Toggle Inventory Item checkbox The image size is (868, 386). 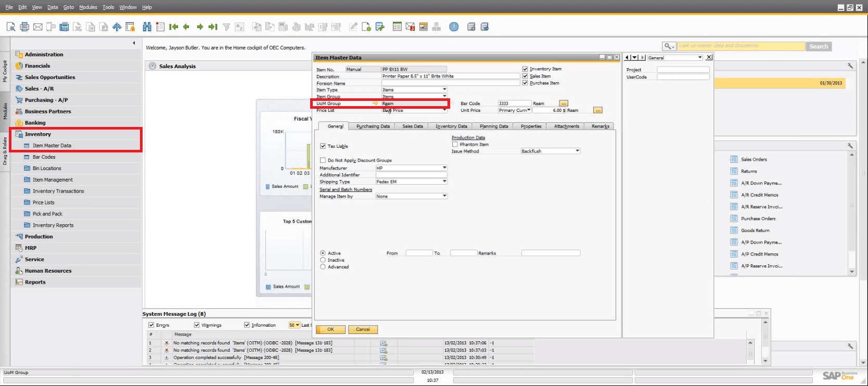[x=525, y=69]
